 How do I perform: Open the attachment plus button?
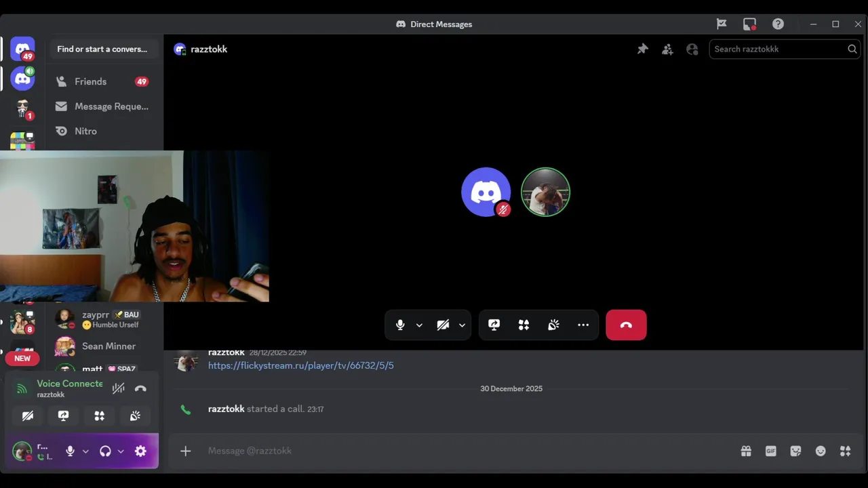[x=185, y=451]
